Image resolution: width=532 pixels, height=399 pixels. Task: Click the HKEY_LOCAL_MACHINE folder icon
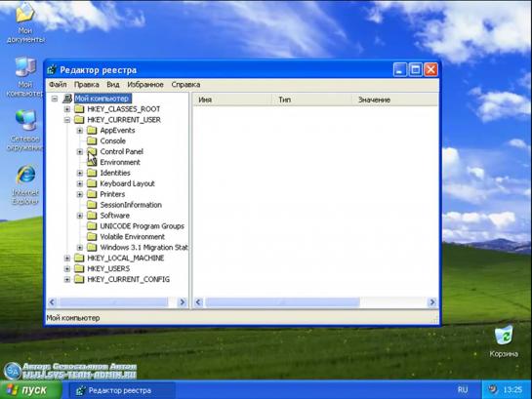79,258
